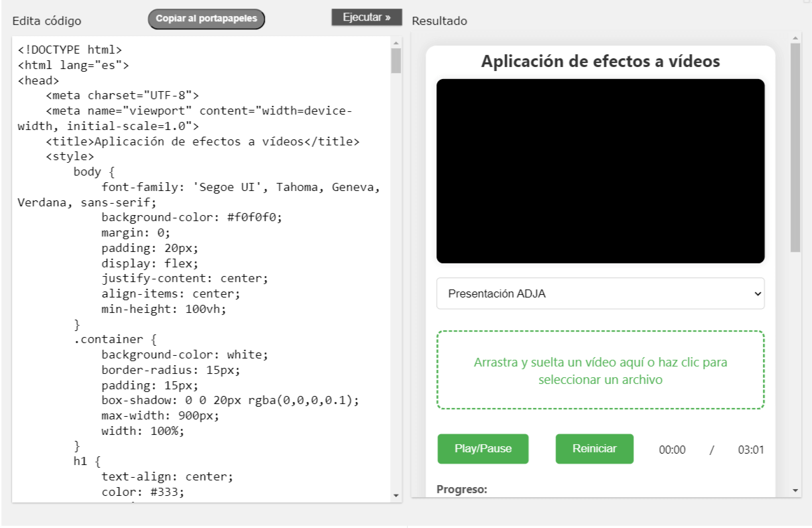
Task: Click scroll-up arrow of code editor scrollbar
Action: click(396, 42)
